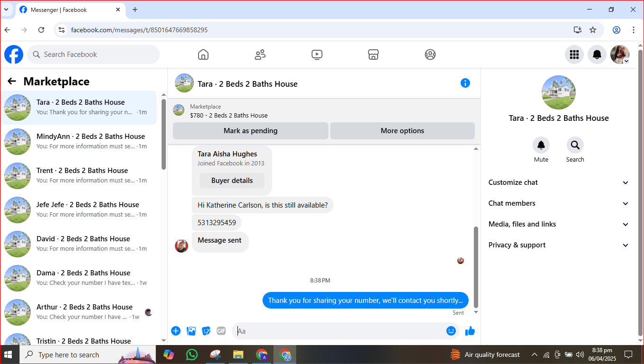Bookmark this page star icon
644x364 pixels.
[x=593, y=30]
